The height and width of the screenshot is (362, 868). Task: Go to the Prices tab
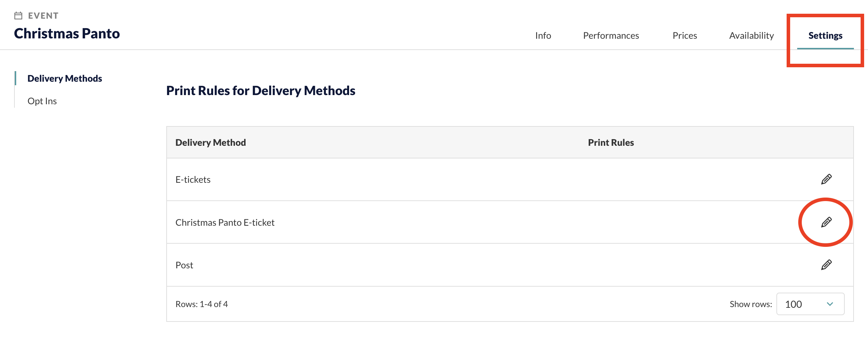point(684,36)
